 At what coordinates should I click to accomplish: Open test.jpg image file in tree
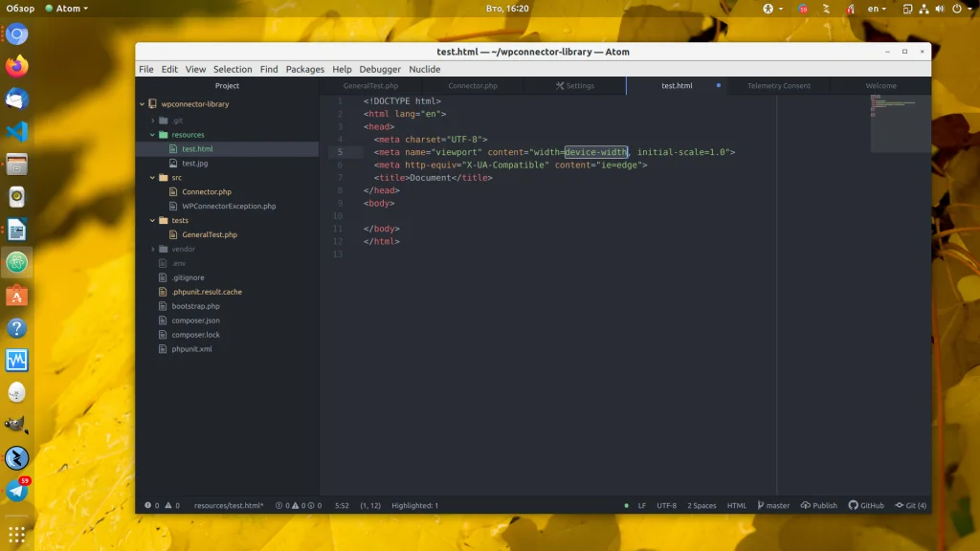tap(194, 164)
